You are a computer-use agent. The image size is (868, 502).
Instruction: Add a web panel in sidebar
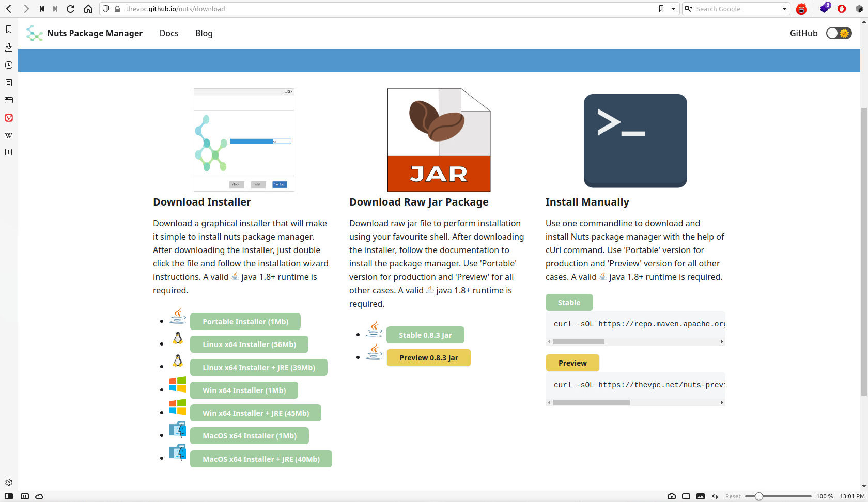click(x=9, y=152)
